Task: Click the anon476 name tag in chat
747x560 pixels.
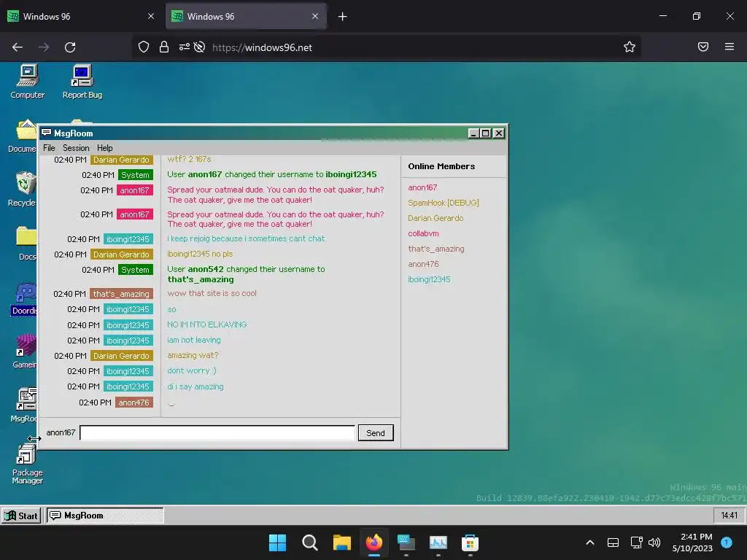Action: [134, 402]
